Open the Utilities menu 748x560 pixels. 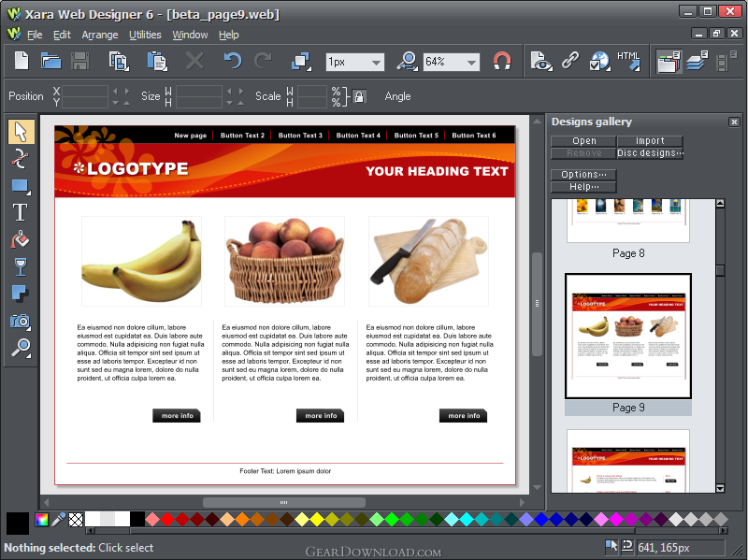[x=145, y=35]
